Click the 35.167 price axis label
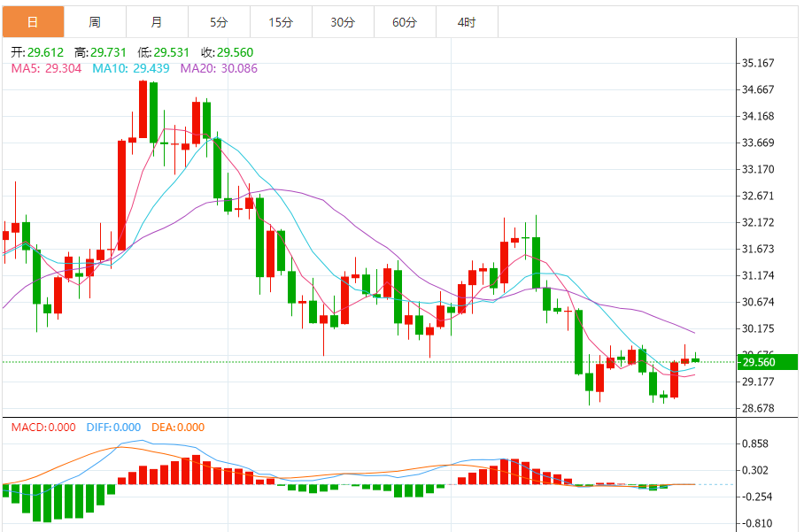 (x=758, y=63)
